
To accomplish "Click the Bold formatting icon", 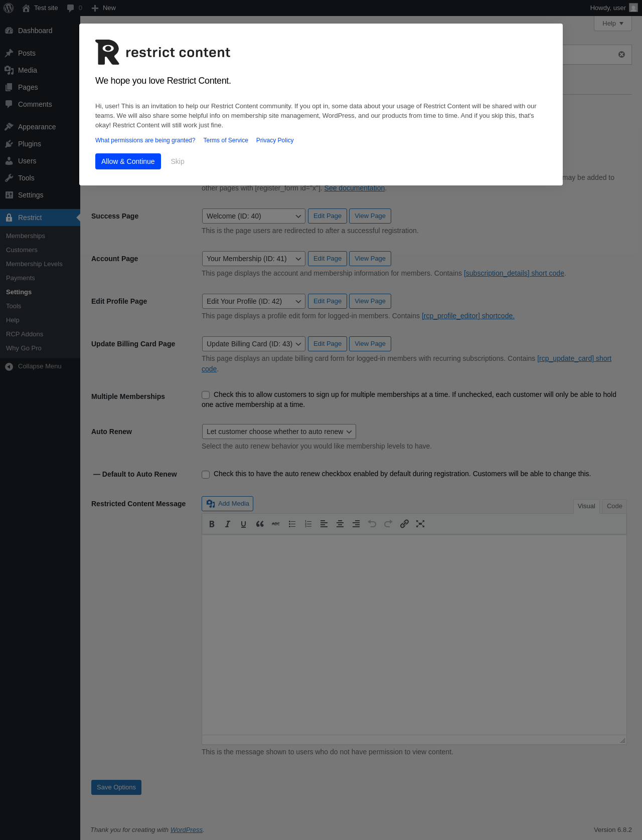I will click(212, 524).
